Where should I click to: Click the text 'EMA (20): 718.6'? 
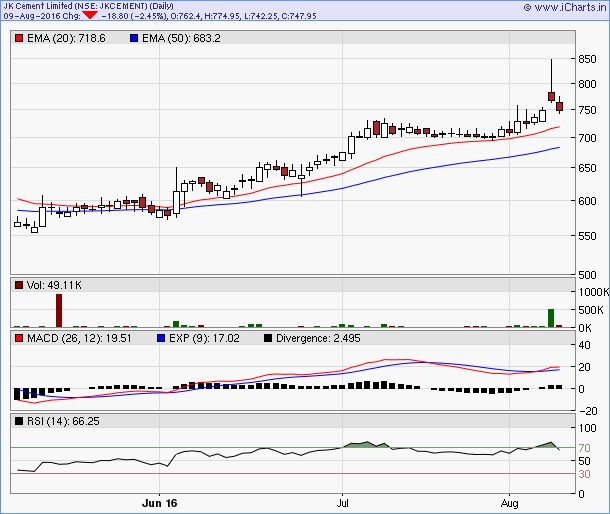[66, 38]
